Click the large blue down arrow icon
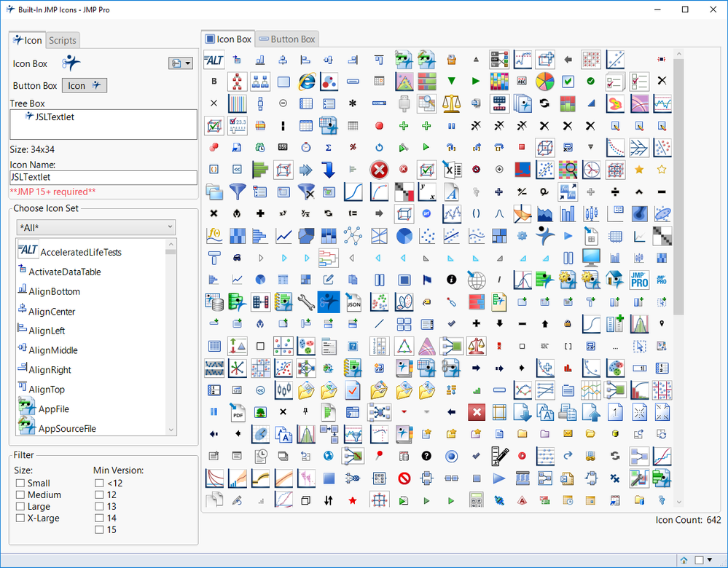The width and height of the screenshot is (728, 568). (329, 170)
